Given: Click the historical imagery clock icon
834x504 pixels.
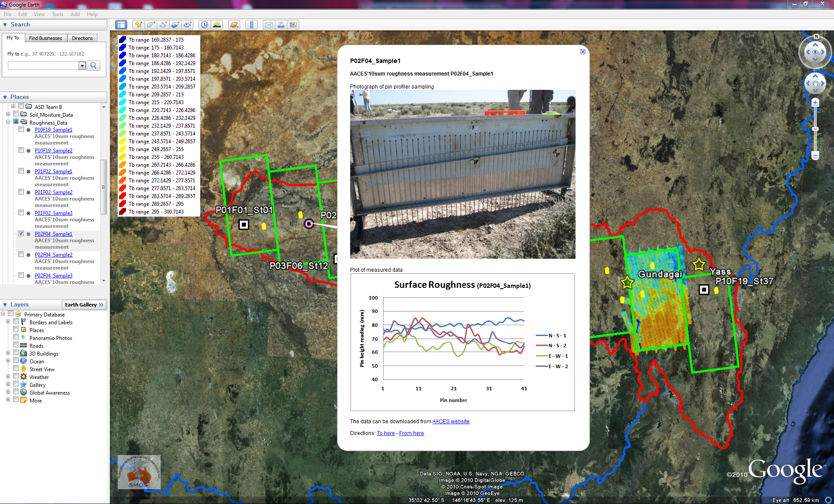Looking at the screenshot, I should pyautogui.click(x=204, y=25).
